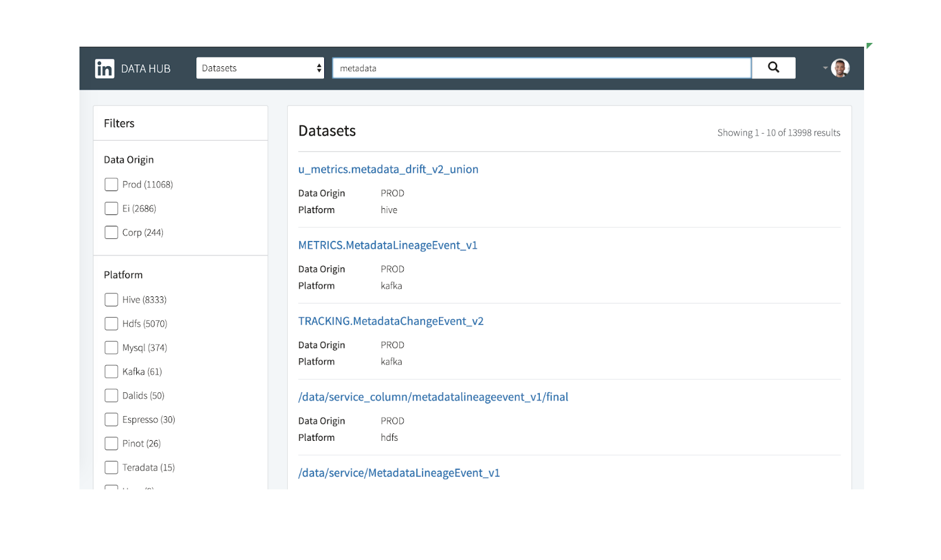941x560 pixels.
Task: Enable the Espresso platform filter
Action: point(111,419)
